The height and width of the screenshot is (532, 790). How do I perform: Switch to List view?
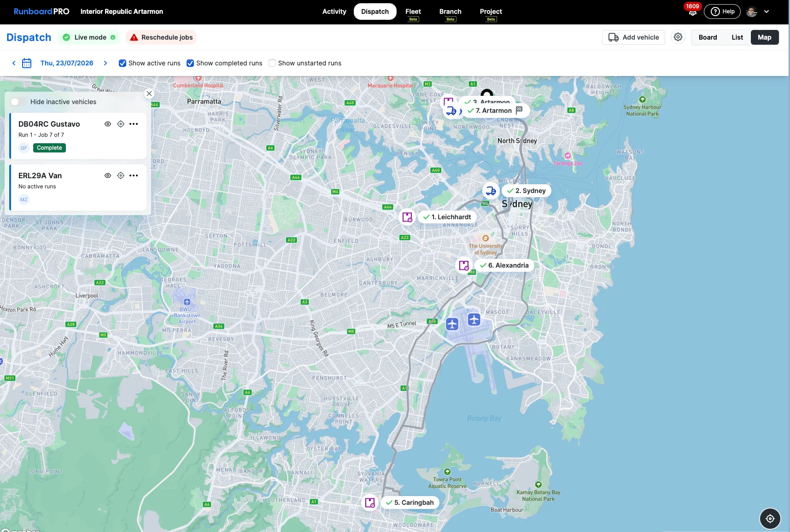tap(737, 37)
